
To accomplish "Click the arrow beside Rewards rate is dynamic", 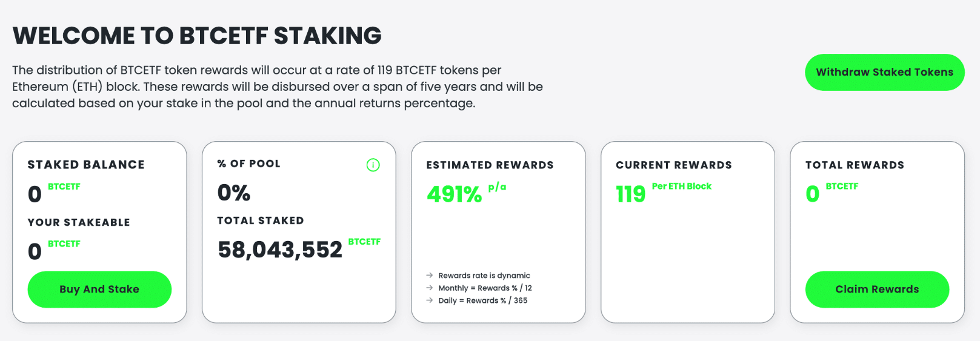I will pyautogui.click(x=430, y=276).
